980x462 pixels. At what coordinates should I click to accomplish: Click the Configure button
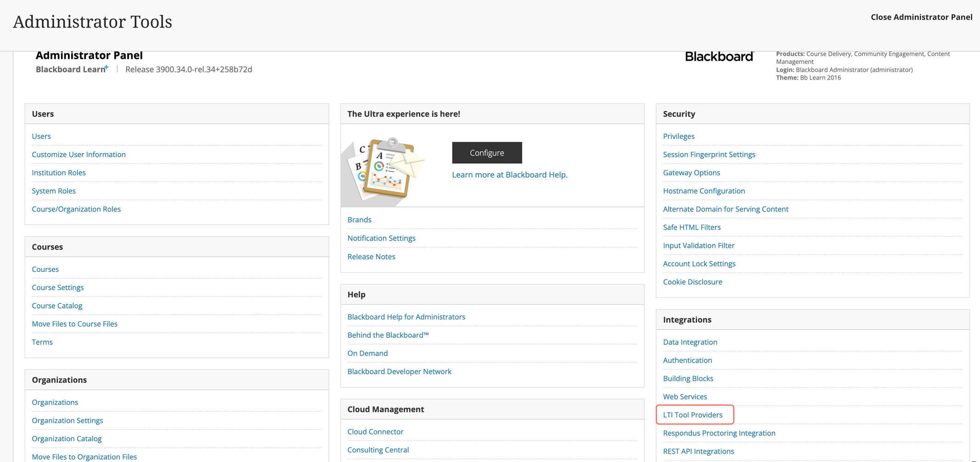tap(487, 153)
